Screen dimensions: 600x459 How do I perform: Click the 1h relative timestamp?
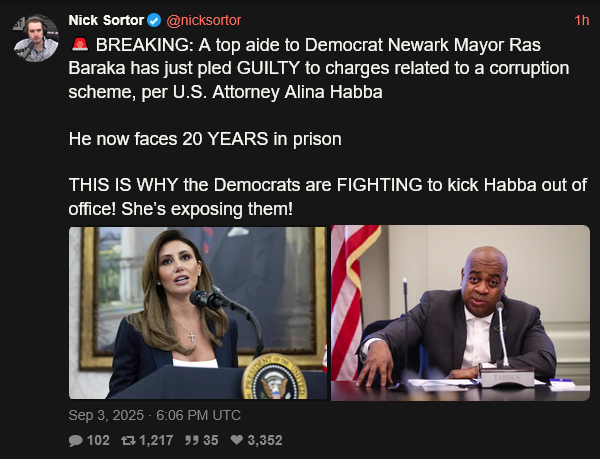(x=582, y=21)
